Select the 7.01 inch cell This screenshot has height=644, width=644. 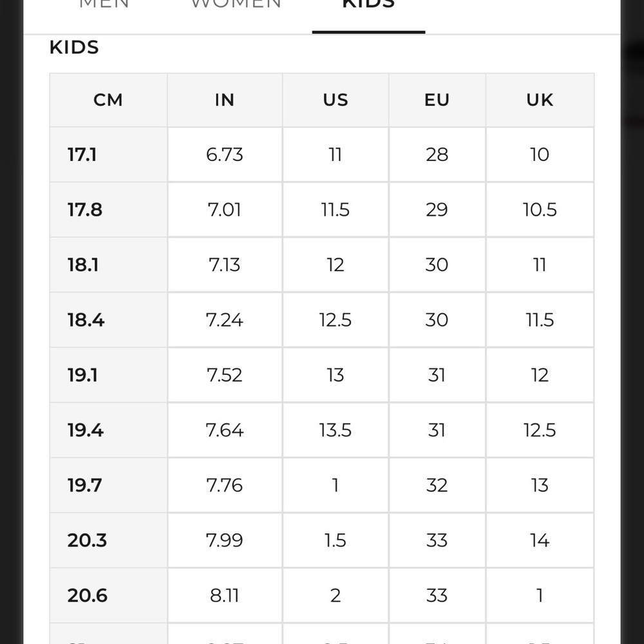[x=225, y=210]
